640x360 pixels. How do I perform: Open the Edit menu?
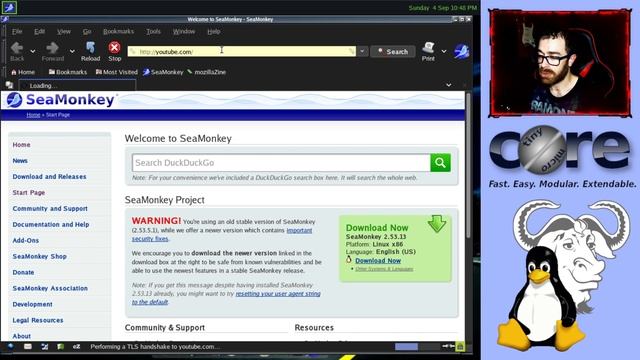[x=40, y=31]
